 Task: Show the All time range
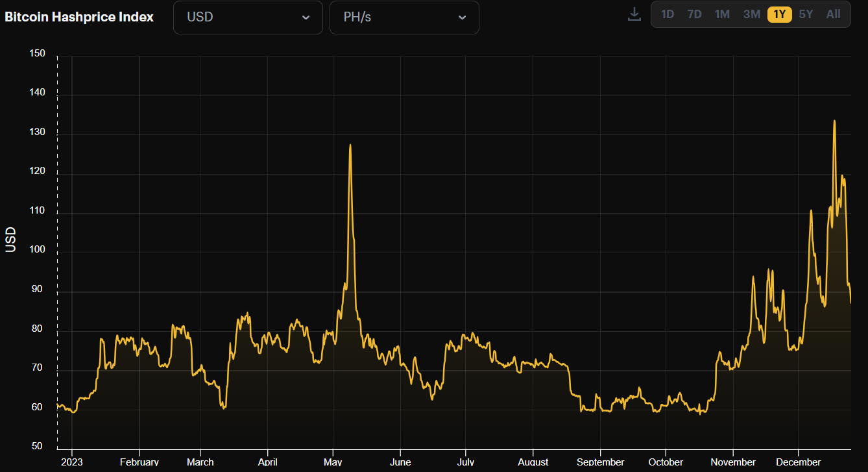point(833,14)
